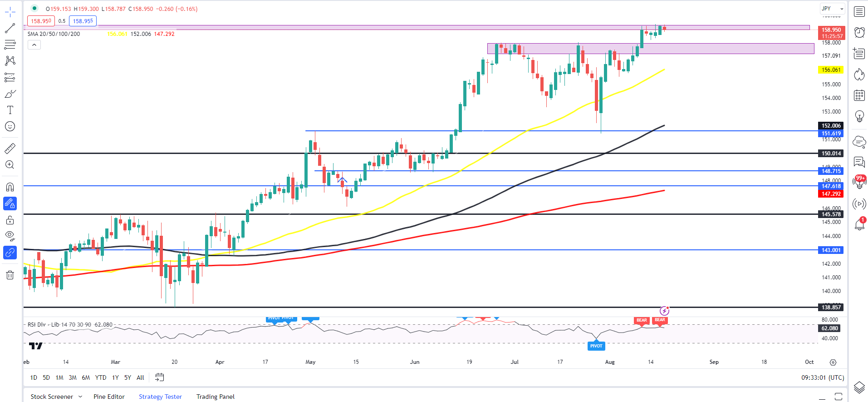Viewport: 868px width, 402px height.
Task: Toggle stay in drawing mode
Action: click(10, 203)
